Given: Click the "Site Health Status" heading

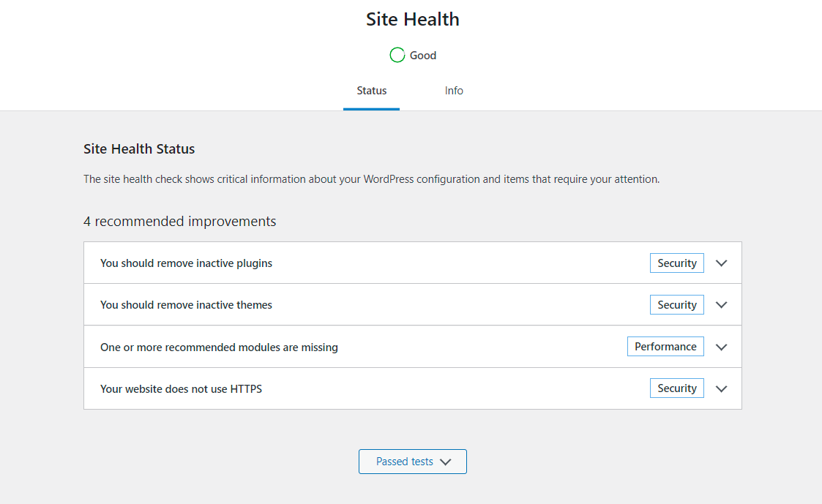Looking at the screenshot, I should click(x=139, y=149).
